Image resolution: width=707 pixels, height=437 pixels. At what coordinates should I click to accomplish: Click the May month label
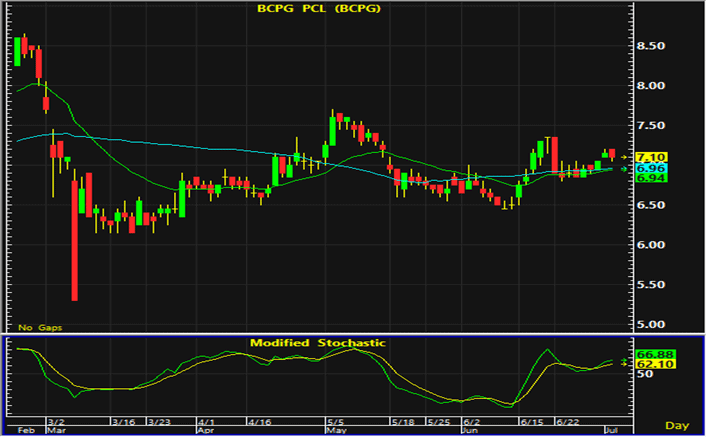(x=336, y=430)
